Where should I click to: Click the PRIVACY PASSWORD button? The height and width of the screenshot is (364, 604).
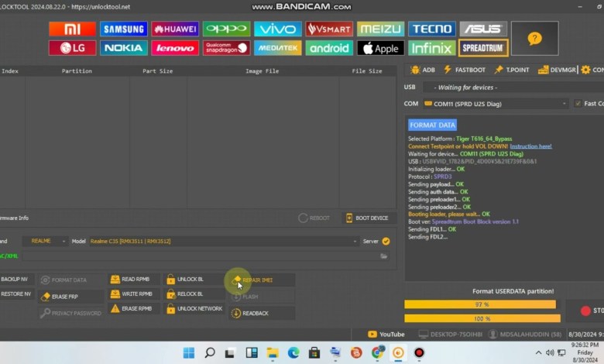pos(71,313)
